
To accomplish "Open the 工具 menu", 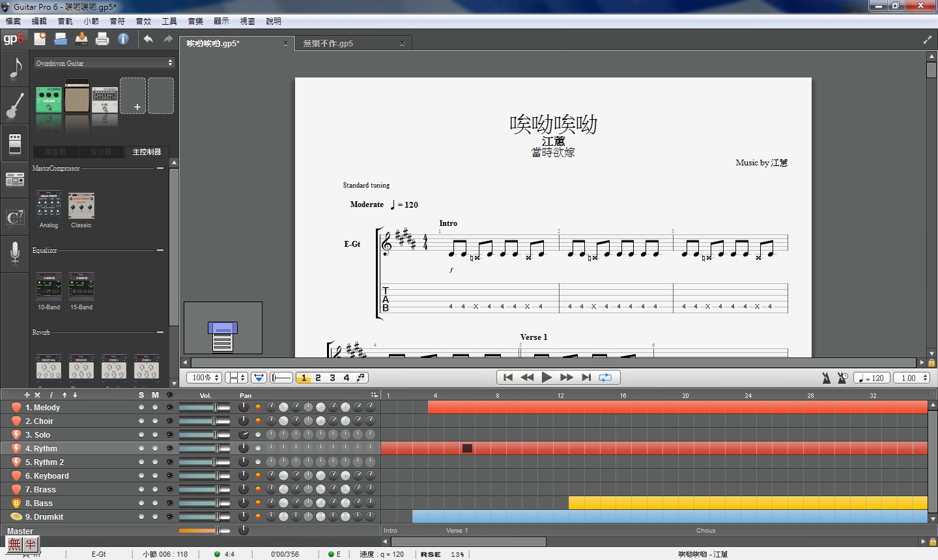I will (169, 21).
